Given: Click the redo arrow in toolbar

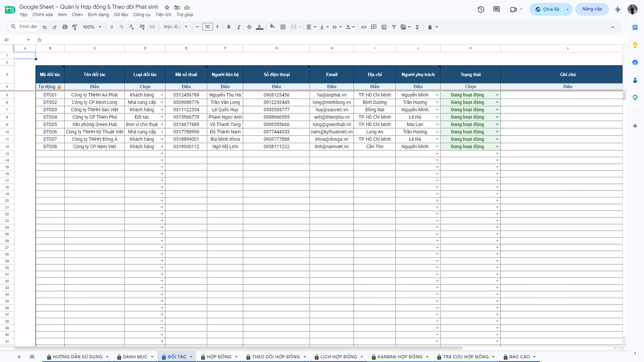Looking at the screenshot, I should click(54, 27).
